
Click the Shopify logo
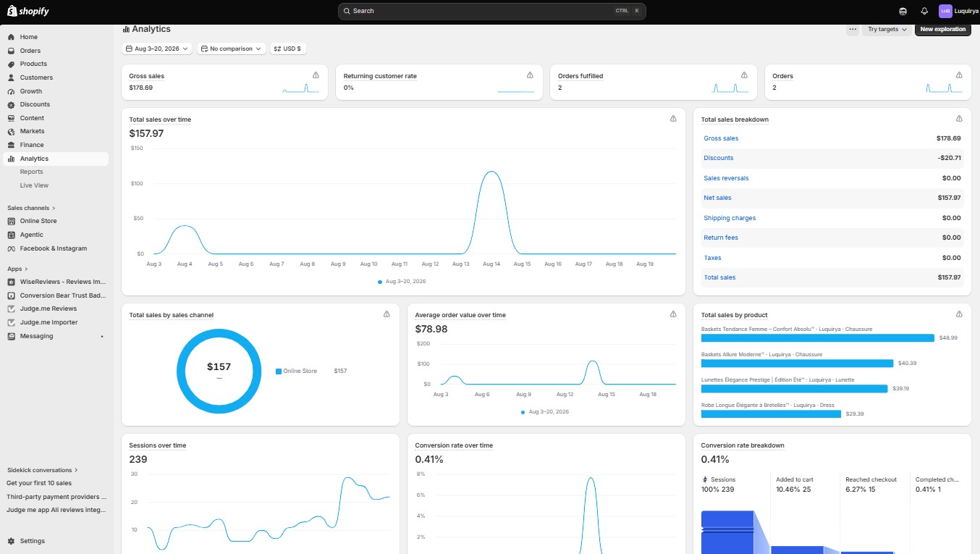pos(28,11)
